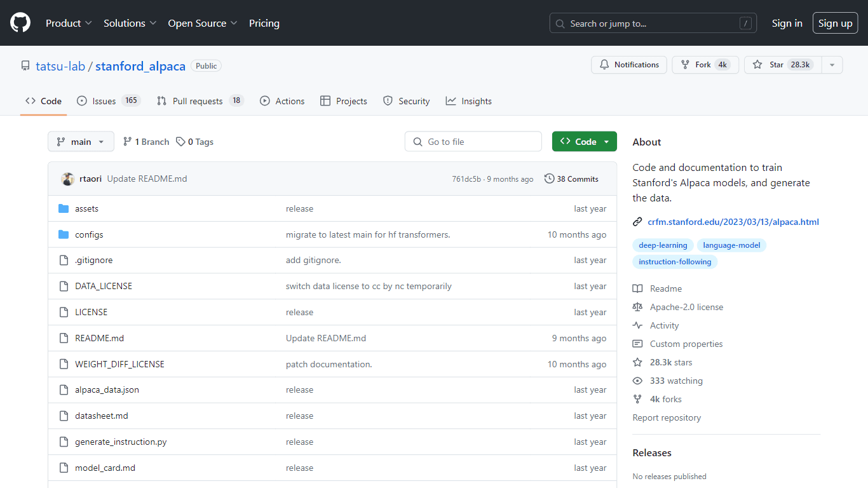868x488 pixels.
Task: Open the main branch selector dropdown
Action: 81,142
